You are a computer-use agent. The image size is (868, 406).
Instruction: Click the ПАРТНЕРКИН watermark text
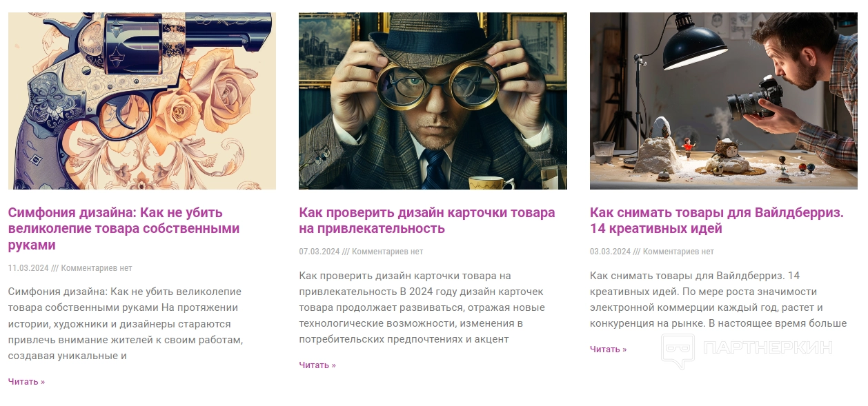pos(767,347)
